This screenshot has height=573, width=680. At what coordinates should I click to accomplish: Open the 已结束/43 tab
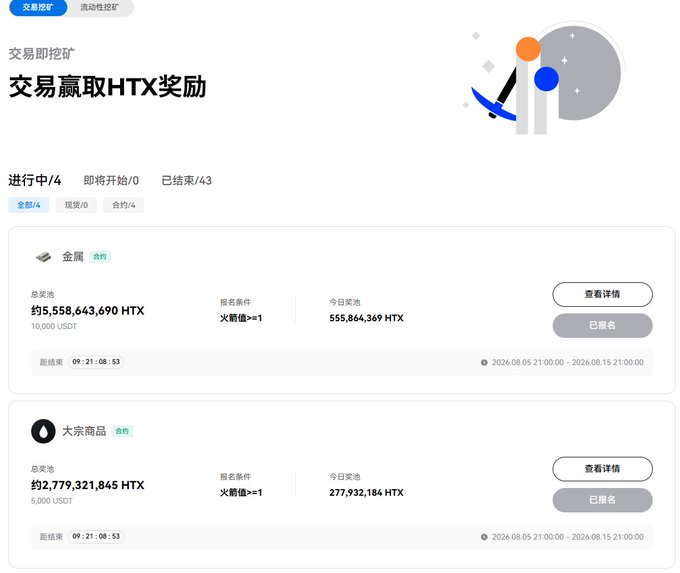tap(186, 180)
